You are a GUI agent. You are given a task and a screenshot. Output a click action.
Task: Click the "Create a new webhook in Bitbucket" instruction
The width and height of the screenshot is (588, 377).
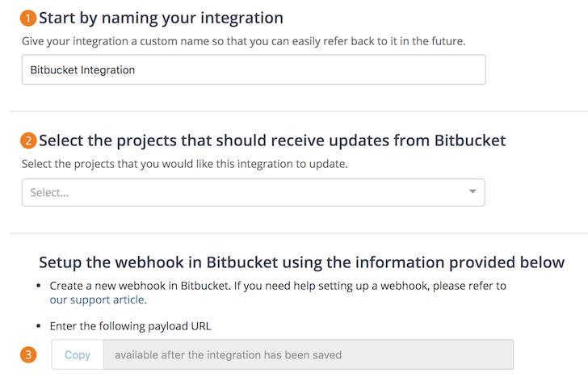point(277,286)
